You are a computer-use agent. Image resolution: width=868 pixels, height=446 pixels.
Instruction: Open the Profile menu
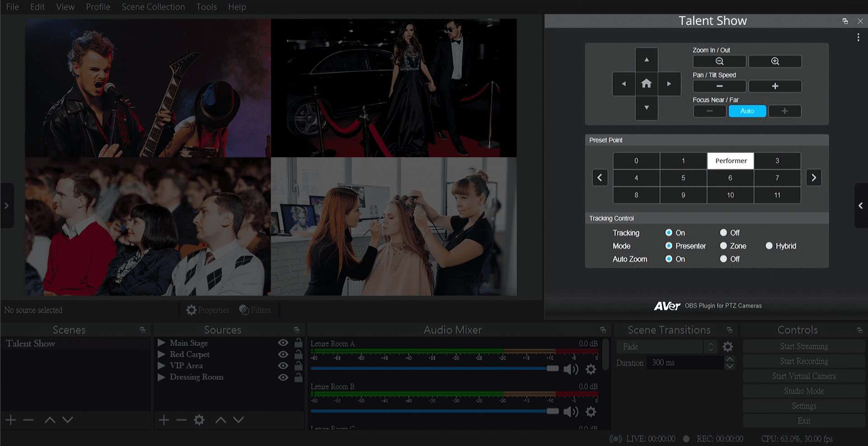click(98, 7)
